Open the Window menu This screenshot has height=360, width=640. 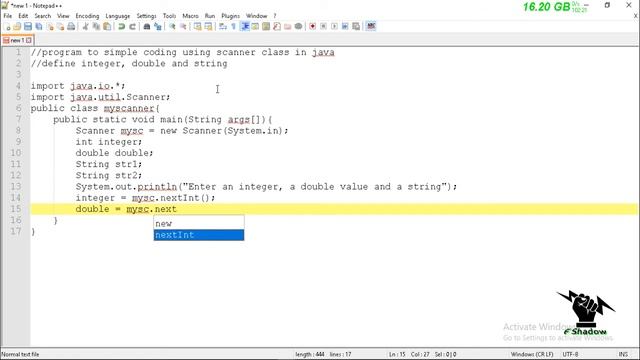(256, 16)
